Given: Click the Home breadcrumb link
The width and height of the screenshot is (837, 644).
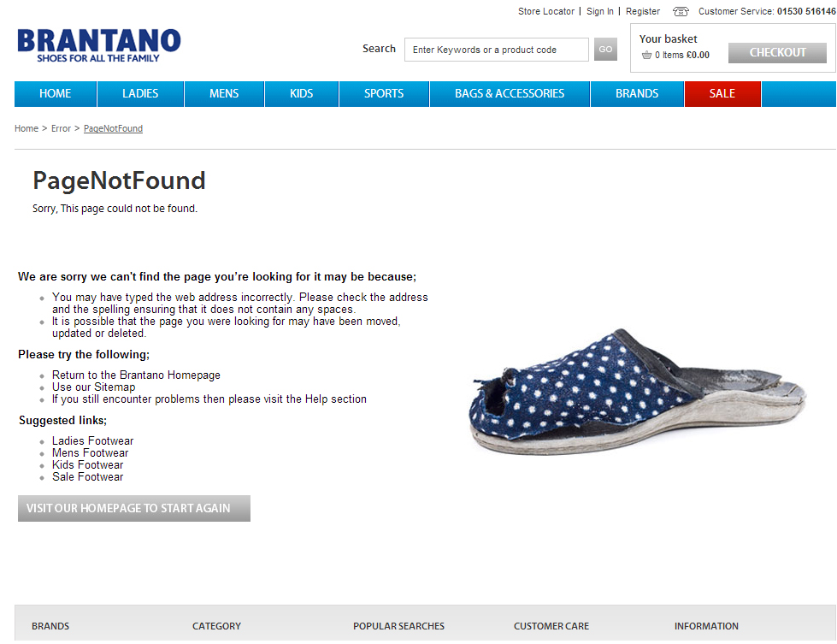Looking at the screenshot, I should pyautogui.click(x=27, y=128).
